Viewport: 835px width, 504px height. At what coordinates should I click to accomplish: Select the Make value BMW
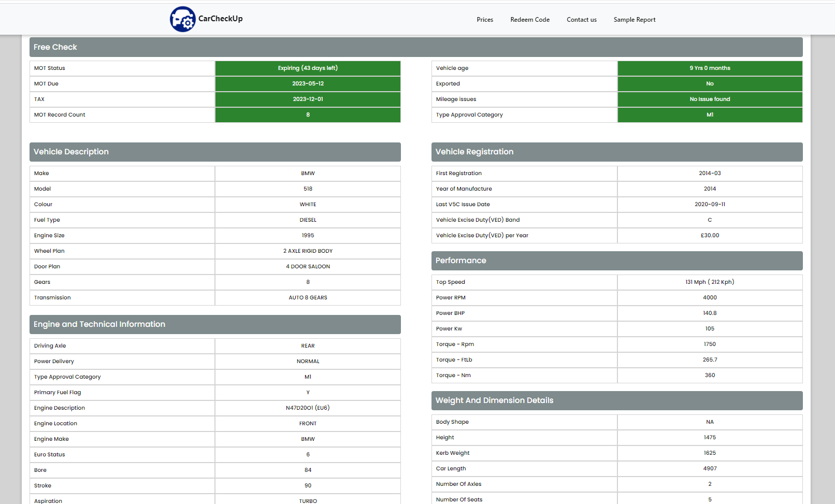click(308, 174)
